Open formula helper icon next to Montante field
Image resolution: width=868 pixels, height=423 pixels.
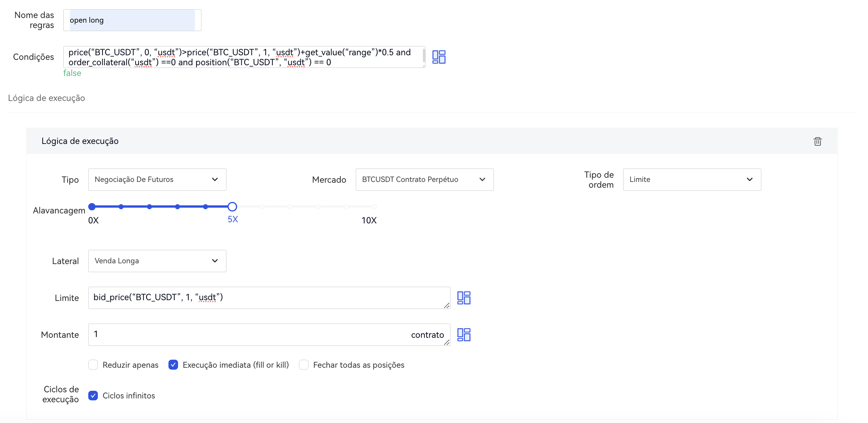tap(464, 335)
